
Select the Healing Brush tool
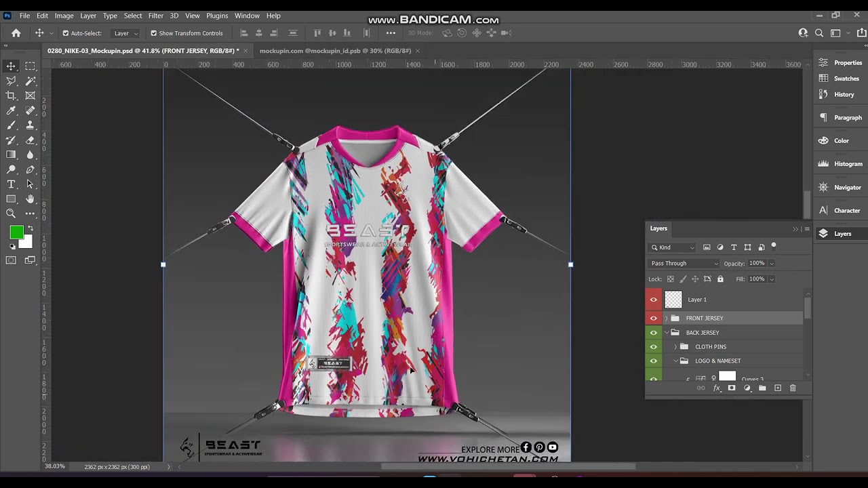click(x=31, y=110)
